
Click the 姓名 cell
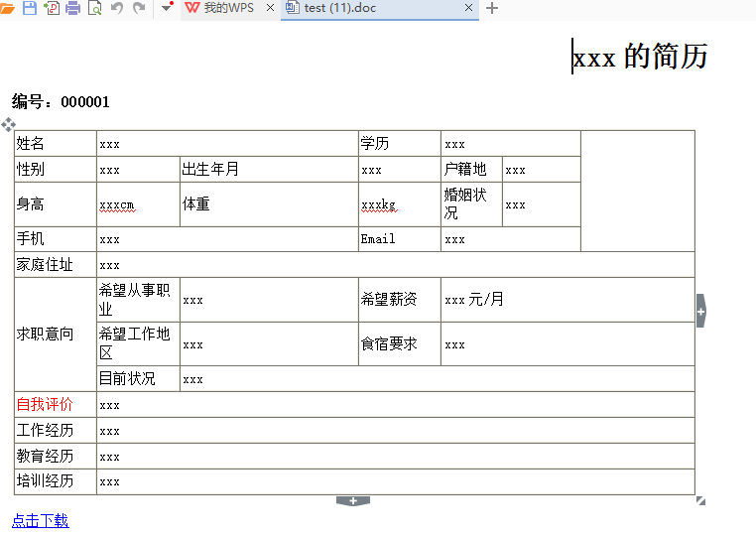point(56,143)
